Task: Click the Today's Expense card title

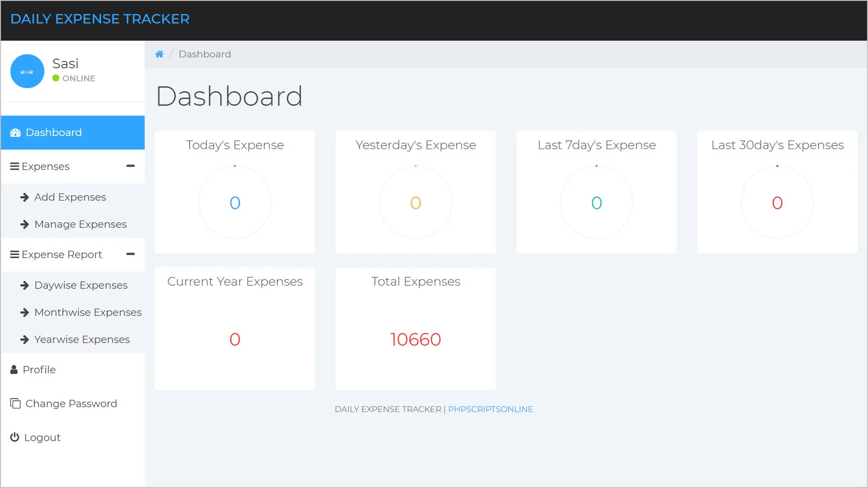Action: (235, 145)
